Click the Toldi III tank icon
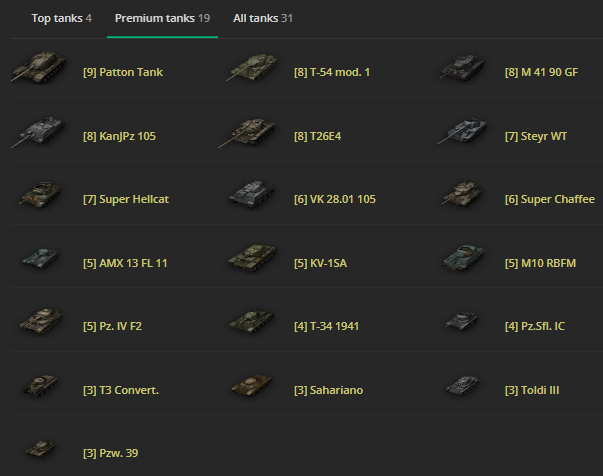The image size is (603, 476). (463, 386)
